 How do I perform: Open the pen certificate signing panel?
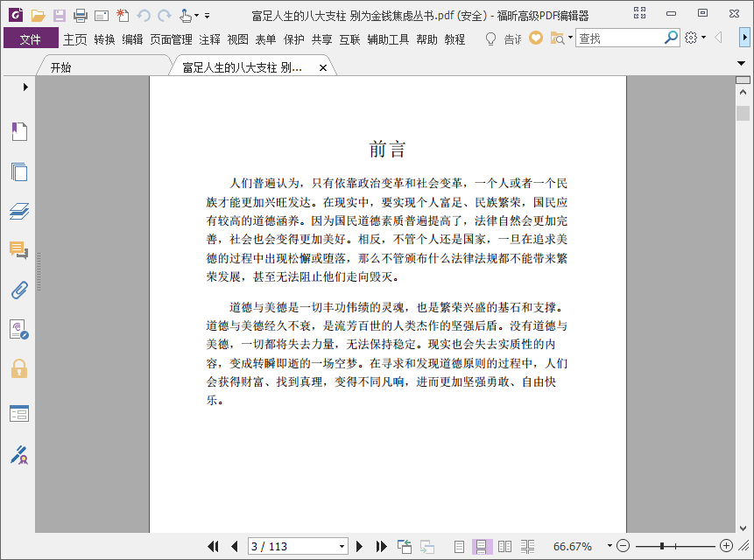tap(19, 454)
